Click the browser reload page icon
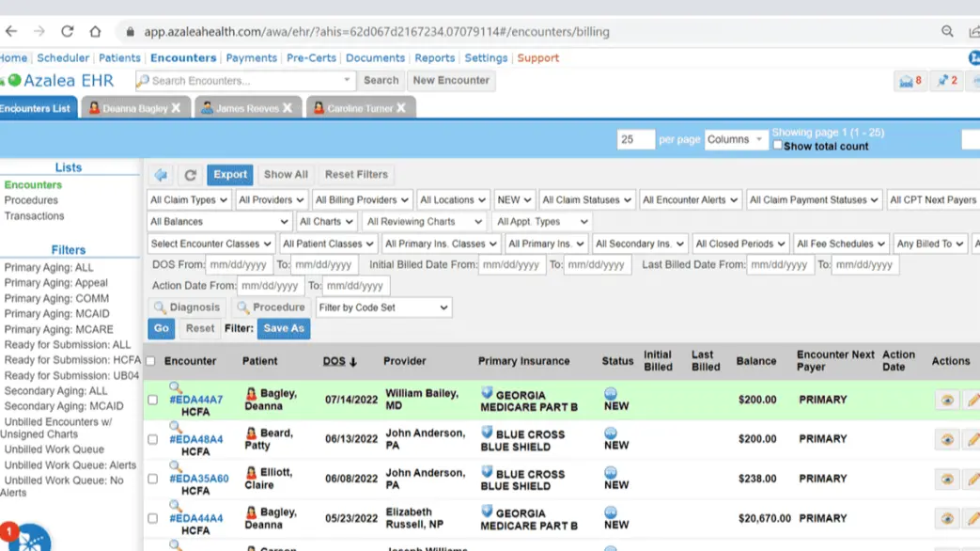The width and height of the screenshot is (980, 551). [67, 31]
